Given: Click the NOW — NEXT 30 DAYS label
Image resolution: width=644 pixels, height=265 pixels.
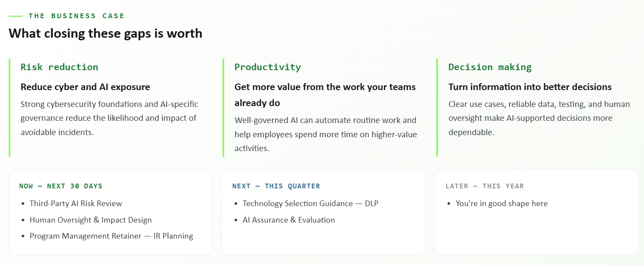Looking at the screenshot, I should [61, 186].
